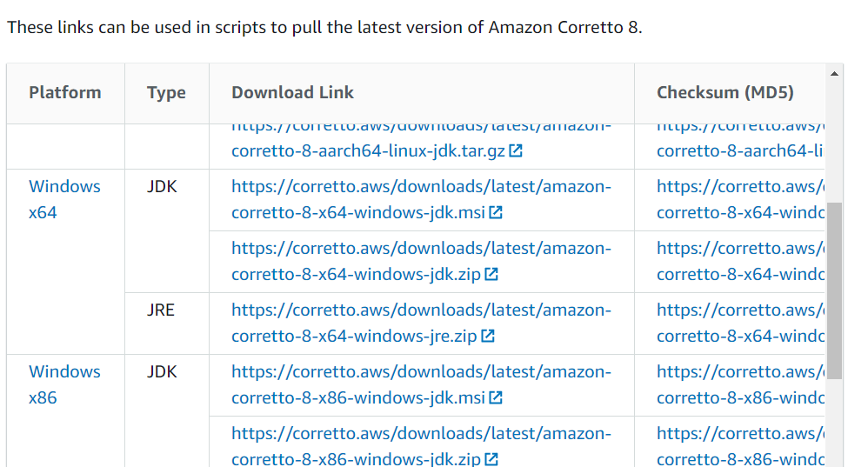
Task: Click external-link icon after x64-windows-jdk.msi
Action: click(x=496, y=213)
